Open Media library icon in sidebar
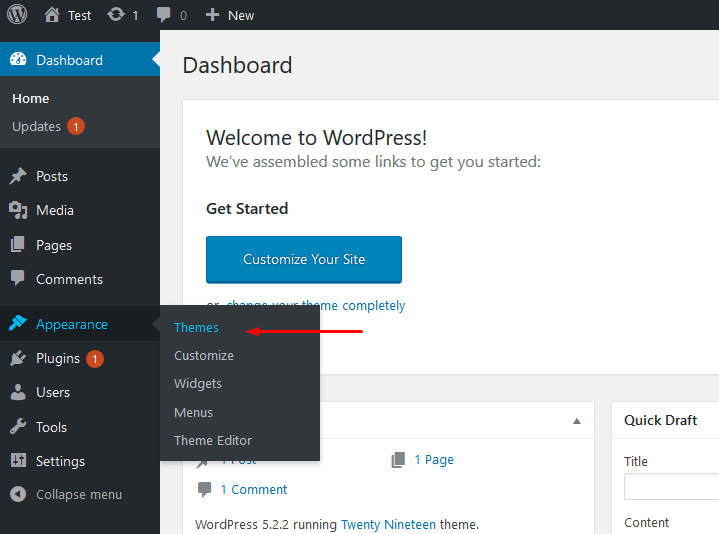Screen dimensions: 719x534 pyautogui.click(x=18, y=210)
